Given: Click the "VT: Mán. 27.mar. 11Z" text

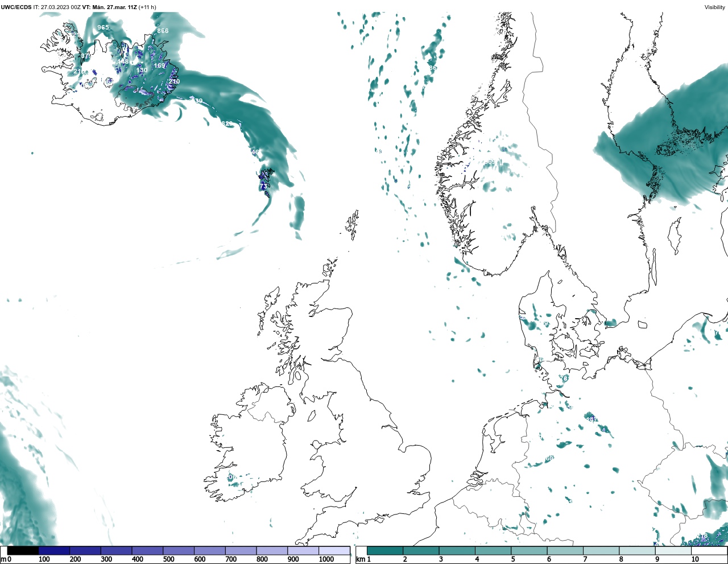Looking at the screenshot, I should point(109,7).
